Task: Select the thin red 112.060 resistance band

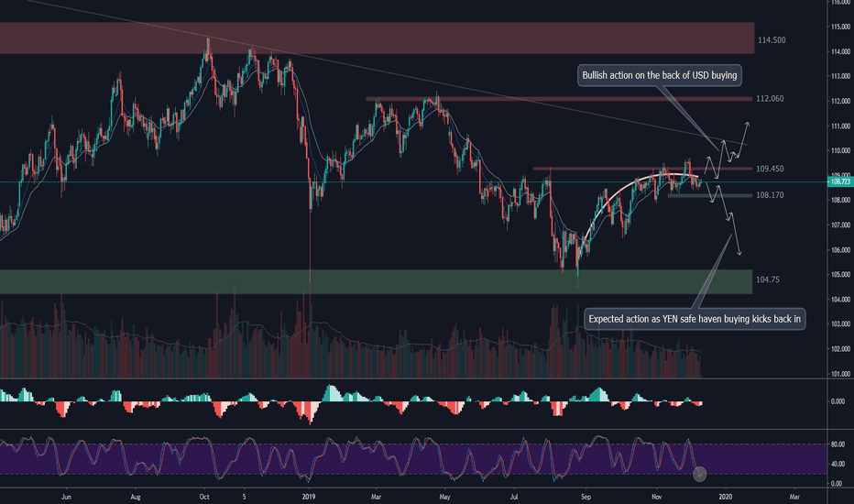Action: [x=559, y=99]
